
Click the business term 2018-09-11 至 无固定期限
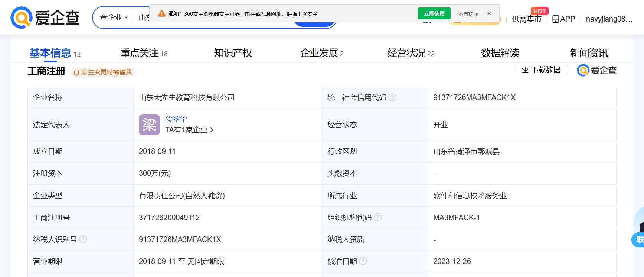click(182, 261)
